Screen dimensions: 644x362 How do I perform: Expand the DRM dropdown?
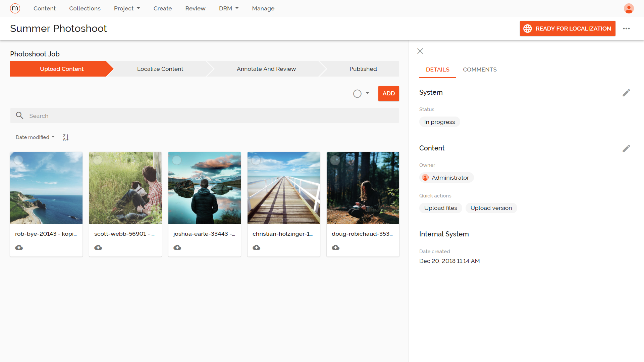tap(228, 8)
